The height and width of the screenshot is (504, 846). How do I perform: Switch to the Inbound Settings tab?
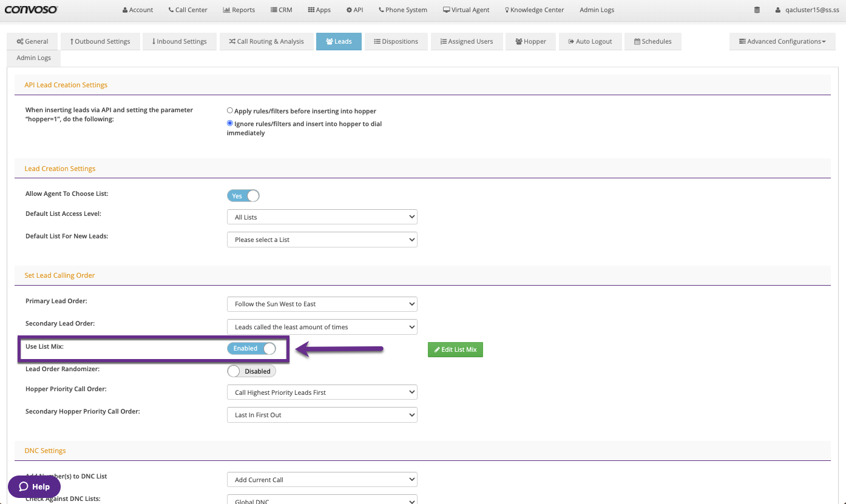click(x=179, y=41)
